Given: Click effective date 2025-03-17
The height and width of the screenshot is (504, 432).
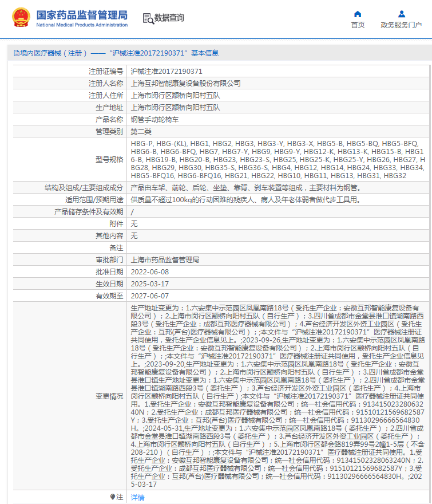Looking at the screenshot, I should pyautogui.click(x=150, y=284).
